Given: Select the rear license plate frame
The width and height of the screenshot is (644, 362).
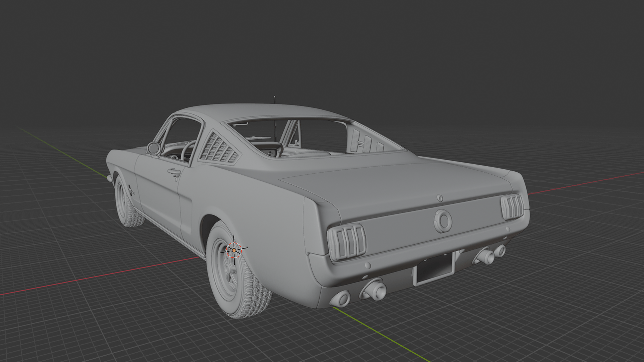Looking at the screenshot, I should pyautogui.click(x=434, y=268).
